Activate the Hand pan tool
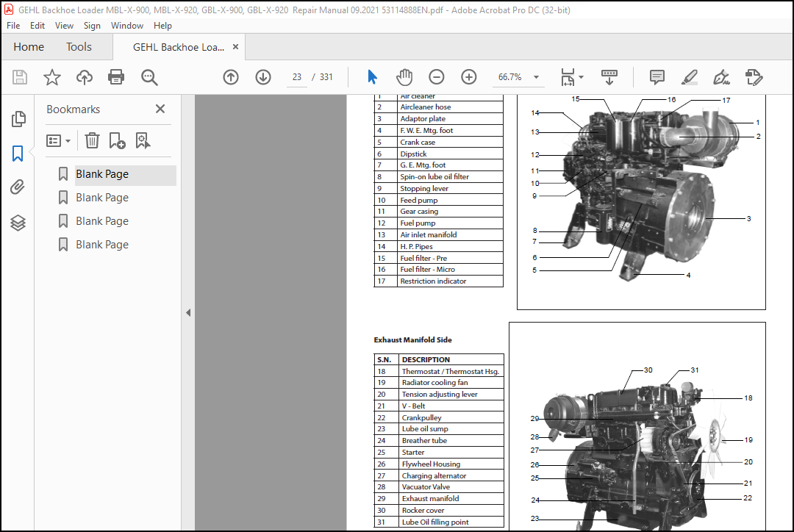Screen dimensions: 794x532 (404, 77)
